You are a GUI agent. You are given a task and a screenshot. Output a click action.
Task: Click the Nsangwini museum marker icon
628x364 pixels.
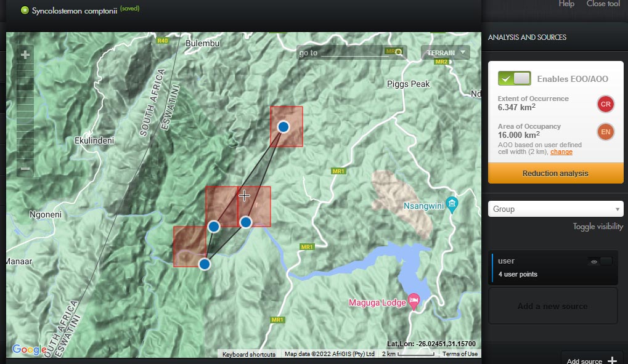tap(452, 203)
